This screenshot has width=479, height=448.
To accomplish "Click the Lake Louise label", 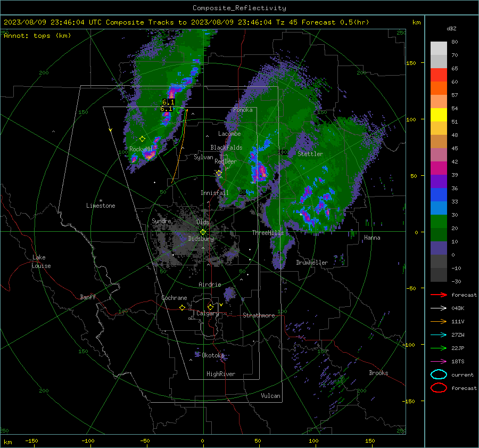I will tap(41, 262).
